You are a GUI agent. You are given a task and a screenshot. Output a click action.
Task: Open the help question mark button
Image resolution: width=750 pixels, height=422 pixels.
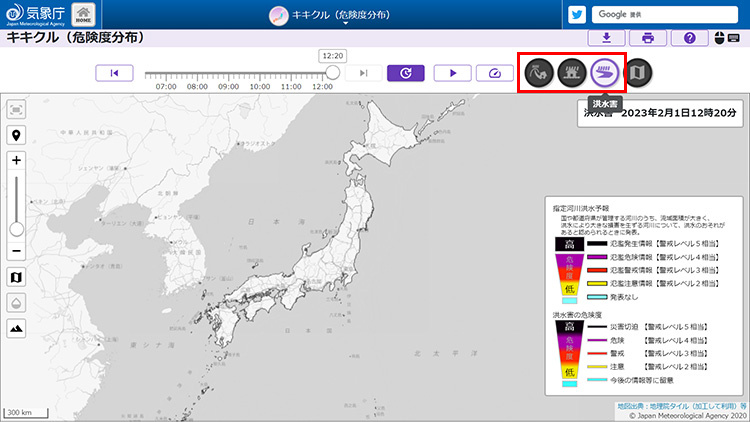pos(690,38)
